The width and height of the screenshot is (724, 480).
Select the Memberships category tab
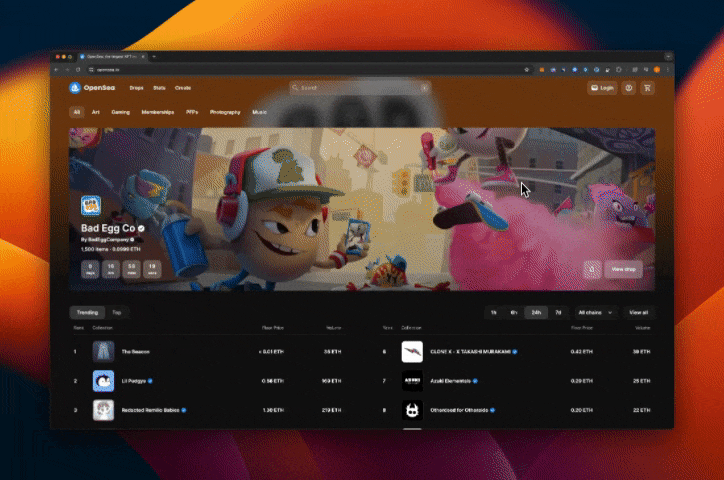[x=157, y=112]
